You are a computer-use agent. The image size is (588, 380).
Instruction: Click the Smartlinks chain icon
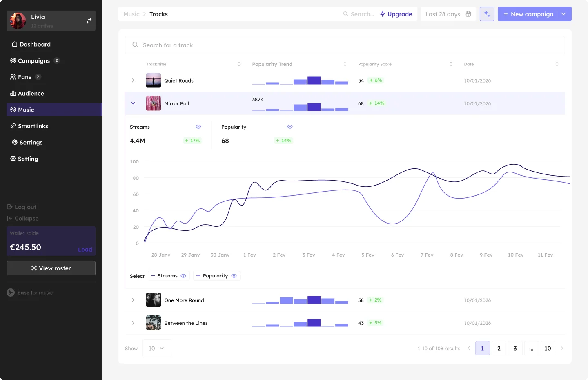(x=13, y=126)
